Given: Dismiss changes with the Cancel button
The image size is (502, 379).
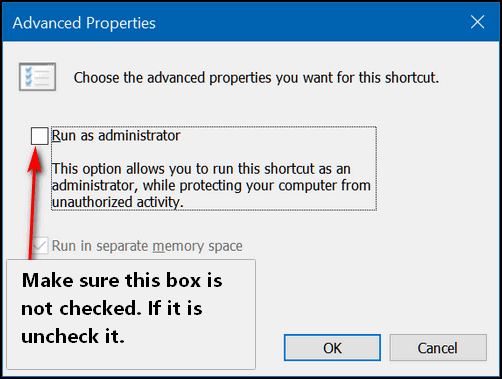Looking at the screenshot, I should click(x=438, y=348).
